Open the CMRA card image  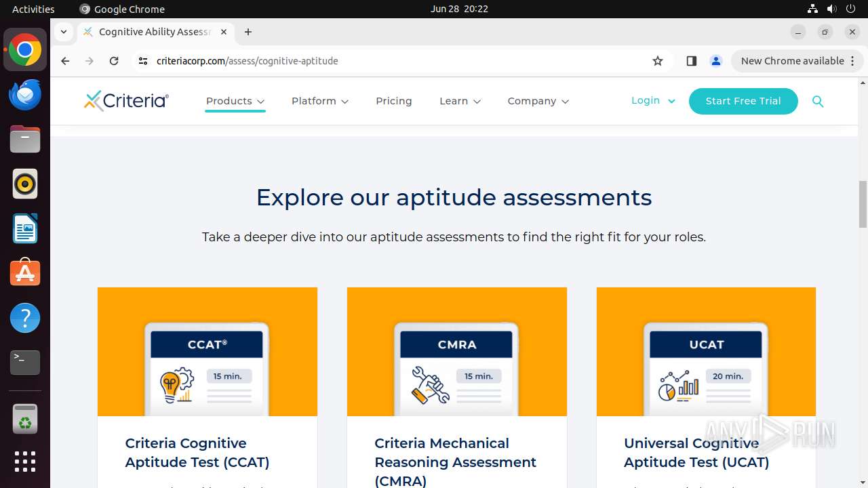pyautogui.click(x=457, y=352)
